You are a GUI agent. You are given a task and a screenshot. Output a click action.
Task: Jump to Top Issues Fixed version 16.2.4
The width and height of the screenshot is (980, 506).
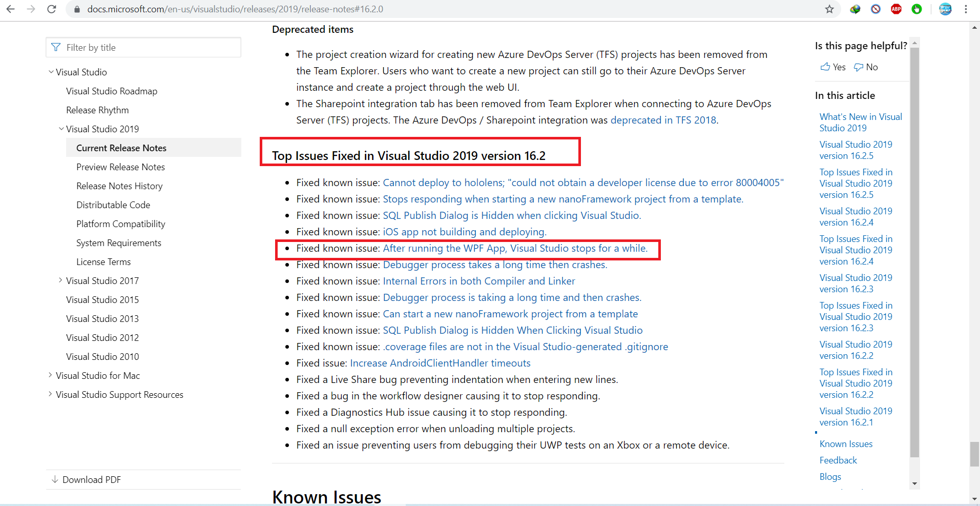coord(856,250)
